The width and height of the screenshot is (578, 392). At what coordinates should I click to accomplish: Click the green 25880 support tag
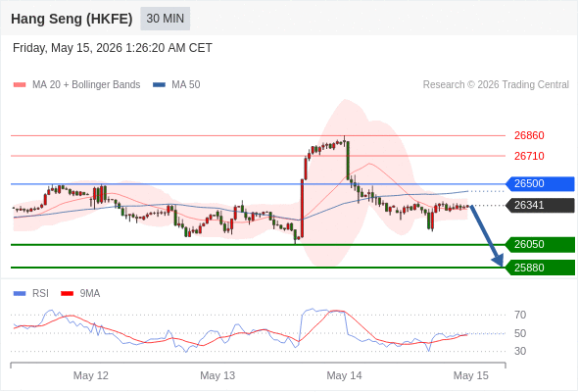pos(540,268)
